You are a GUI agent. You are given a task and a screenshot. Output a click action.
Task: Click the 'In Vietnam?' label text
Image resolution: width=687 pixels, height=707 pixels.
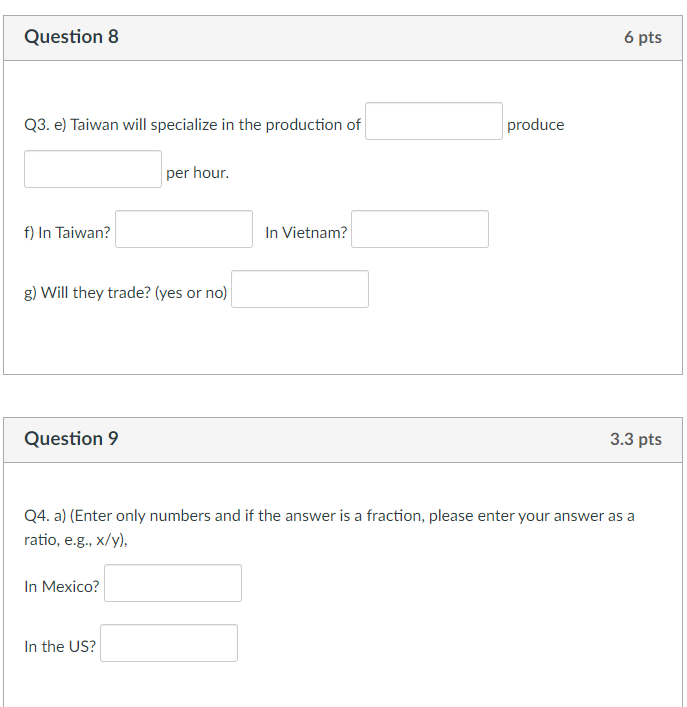306,233
